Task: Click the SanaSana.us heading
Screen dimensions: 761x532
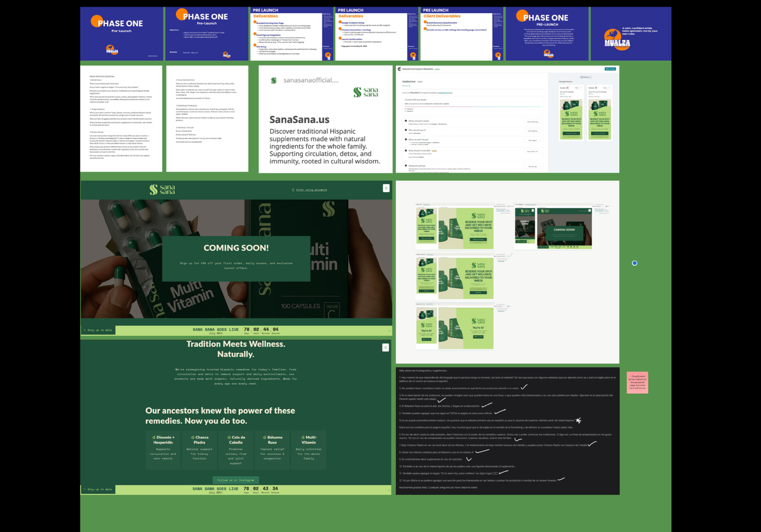Action: pos(300,120)
